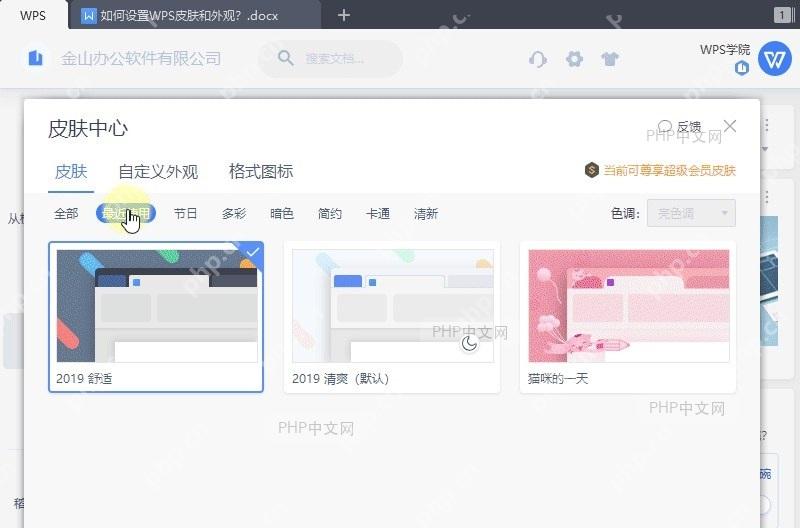Click the WPS account avatar icon
The height and width of the screenshot is (528, 800).
(x=774, y=59)
